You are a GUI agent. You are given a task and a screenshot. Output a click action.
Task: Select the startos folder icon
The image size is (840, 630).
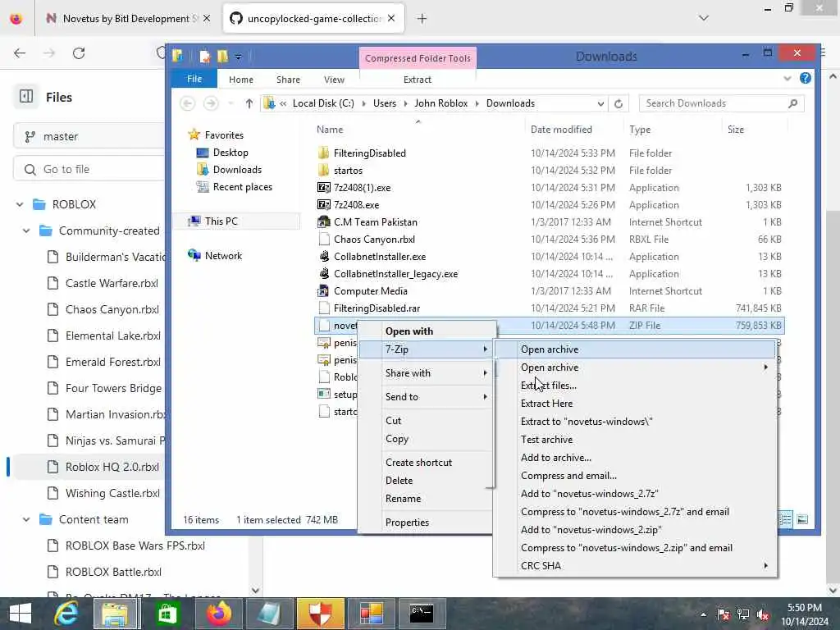(323, 171)
